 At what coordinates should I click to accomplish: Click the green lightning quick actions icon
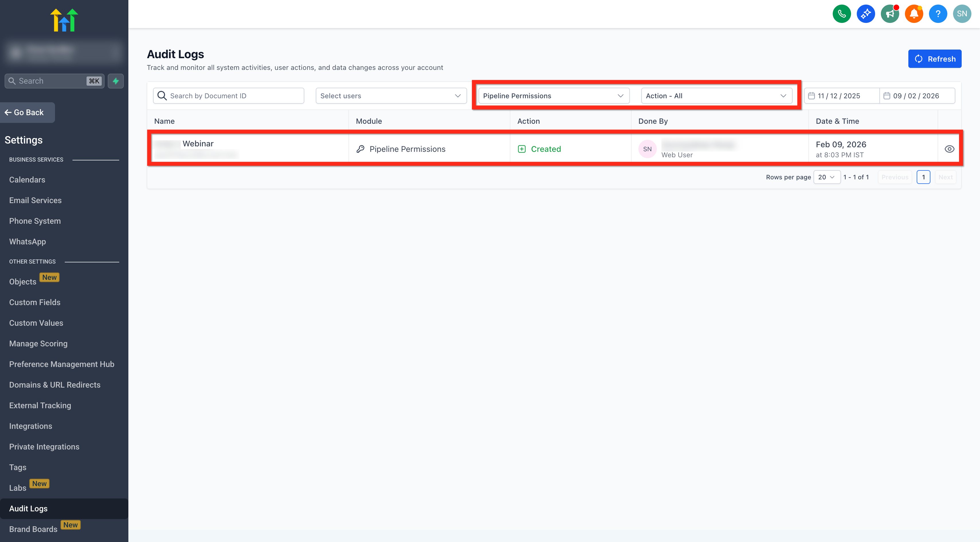click(x=116, y=81)
